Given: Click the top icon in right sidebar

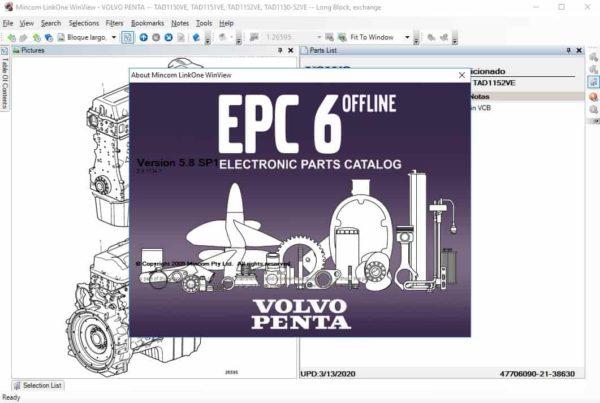Looking at the screenshot, I should point(593,57).
